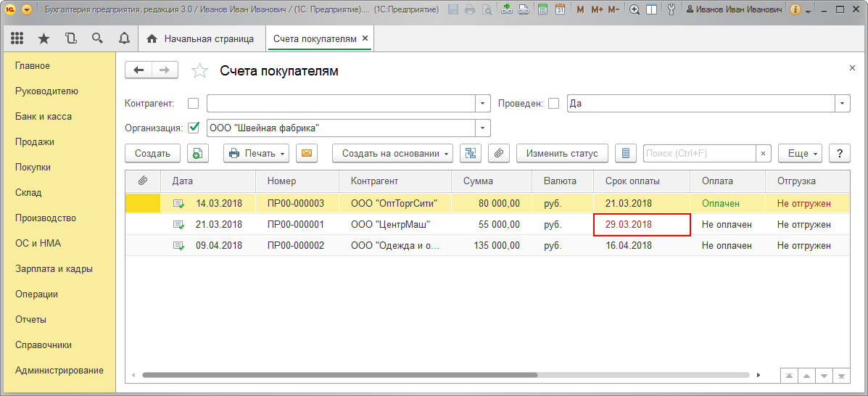Expand the Печать dropdown menu
The image size is (868, 396).
[256, 153]
